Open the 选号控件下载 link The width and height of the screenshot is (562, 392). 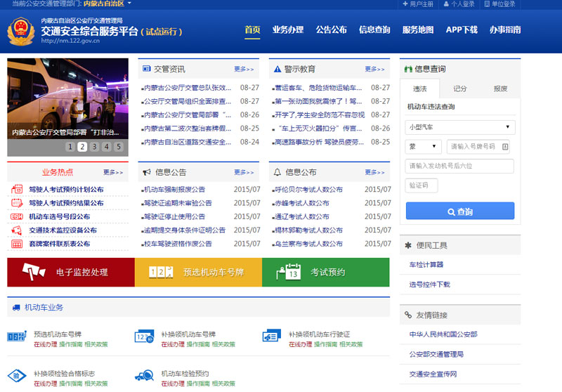coord(429,285)
